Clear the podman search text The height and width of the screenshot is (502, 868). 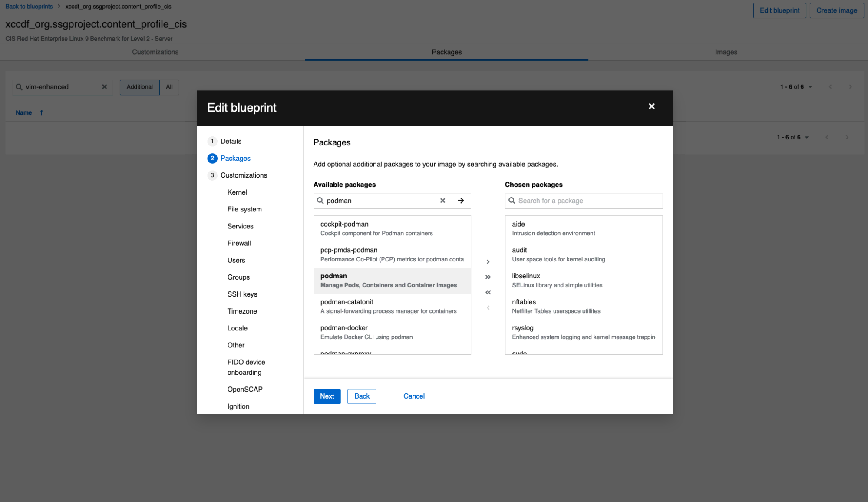tap(442, 201)
